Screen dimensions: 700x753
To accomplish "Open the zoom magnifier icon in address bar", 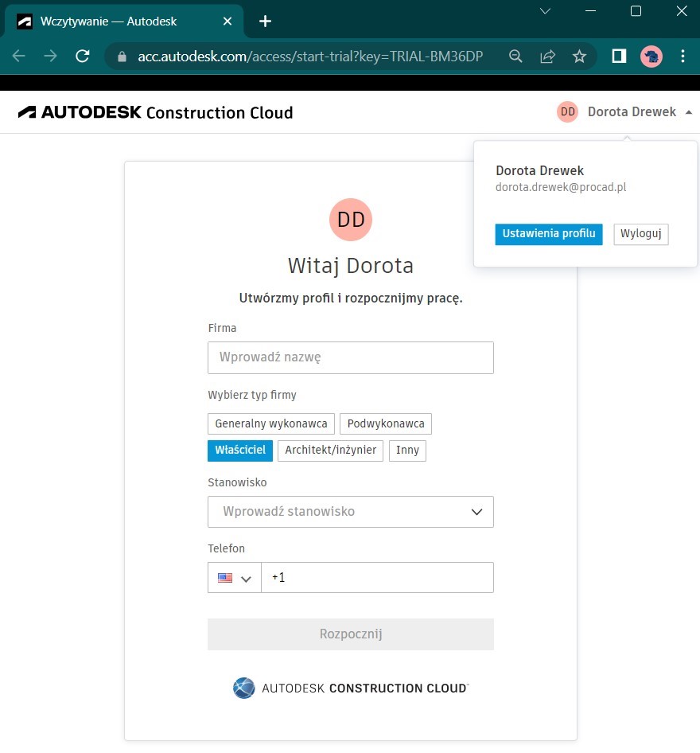I will tap(515, 57).
